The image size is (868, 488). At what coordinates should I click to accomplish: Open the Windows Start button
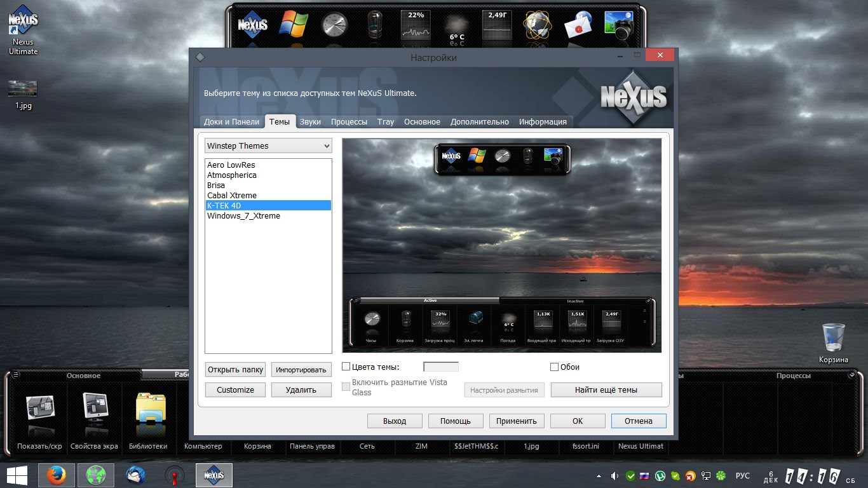17,475
